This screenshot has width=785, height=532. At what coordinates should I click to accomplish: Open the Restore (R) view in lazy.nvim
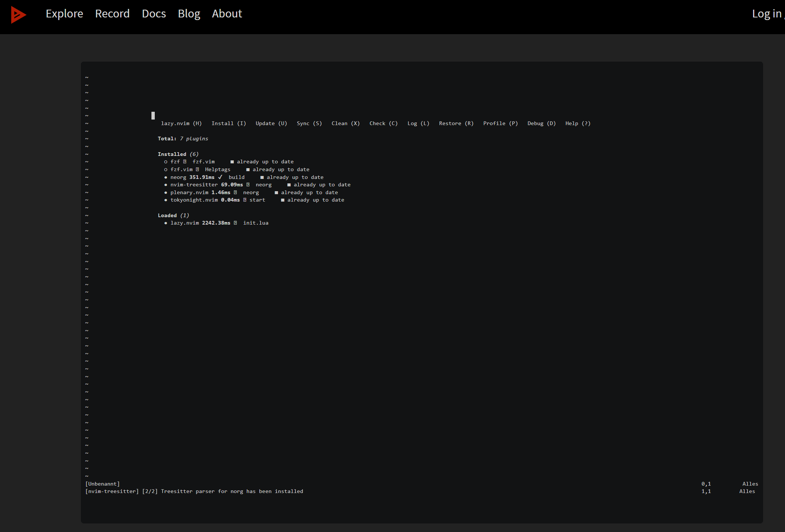coord(456,123)
